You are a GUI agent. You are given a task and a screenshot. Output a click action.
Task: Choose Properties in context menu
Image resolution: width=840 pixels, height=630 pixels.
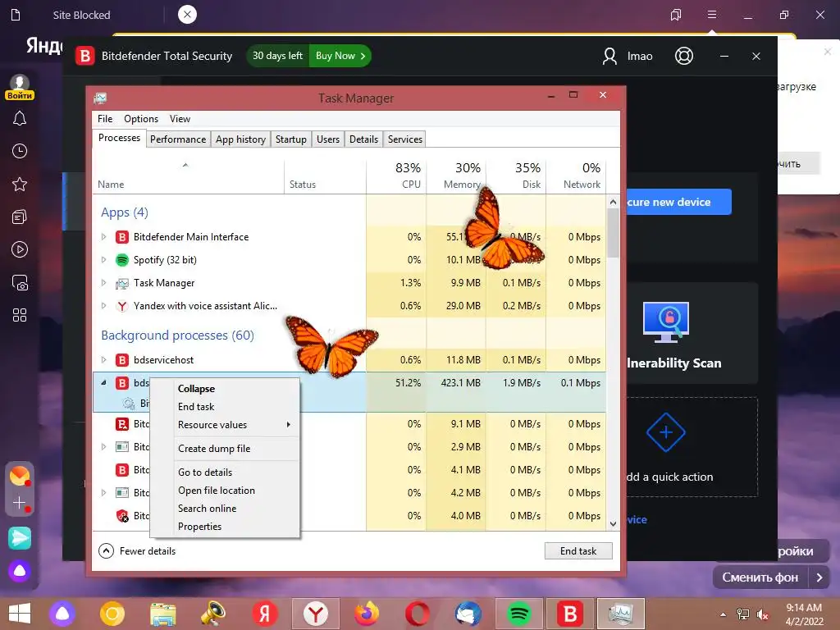click(225, 527)
